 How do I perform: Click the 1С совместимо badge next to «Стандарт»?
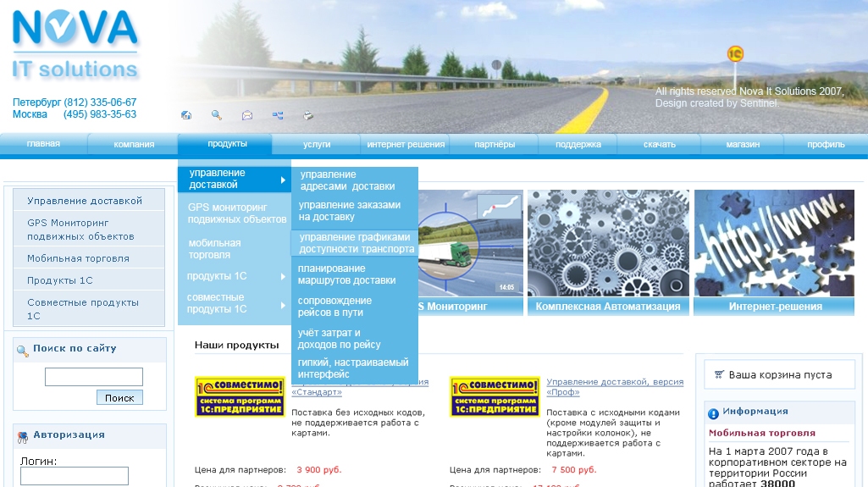click(240, 396)
